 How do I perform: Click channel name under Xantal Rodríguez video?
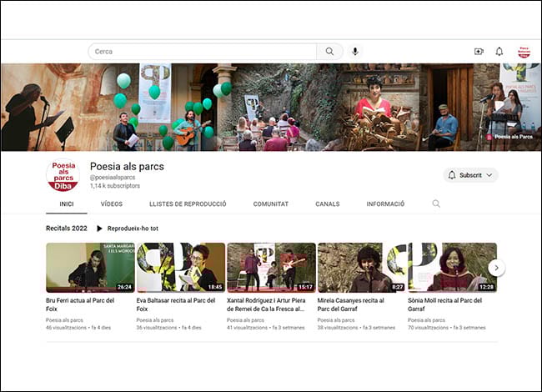(246, 320)
